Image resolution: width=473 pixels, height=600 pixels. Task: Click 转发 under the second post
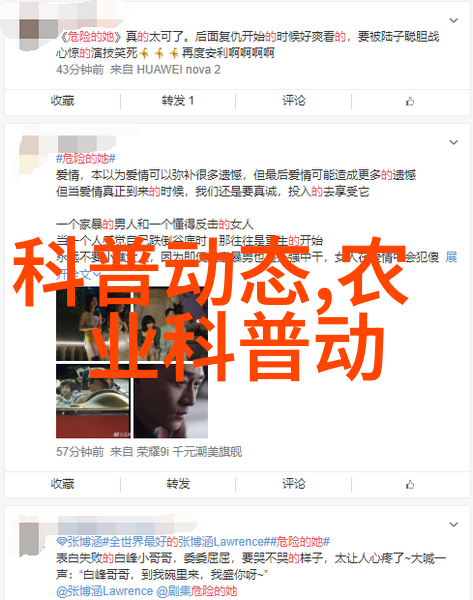coord(178,484)
